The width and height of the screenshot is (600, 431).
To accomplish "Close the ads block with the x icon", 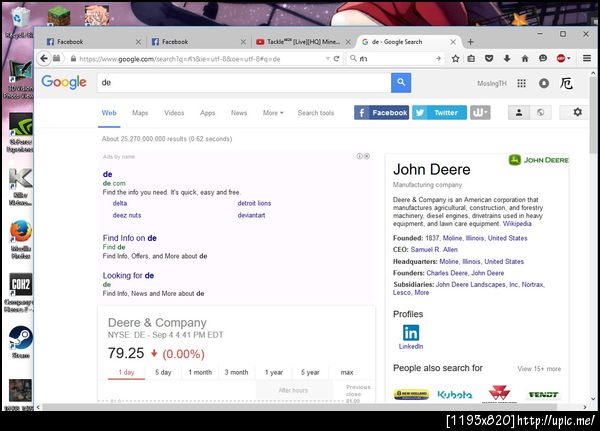I will click(x=367, y=156).
